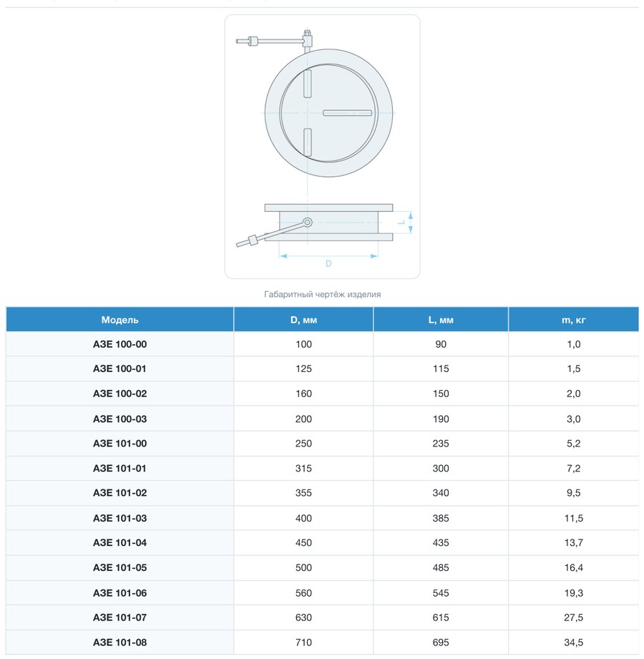Click mass value 11,5 for АЗЕ 101-03
Viewport: 644px width, 659px height.
coord(573,518)
